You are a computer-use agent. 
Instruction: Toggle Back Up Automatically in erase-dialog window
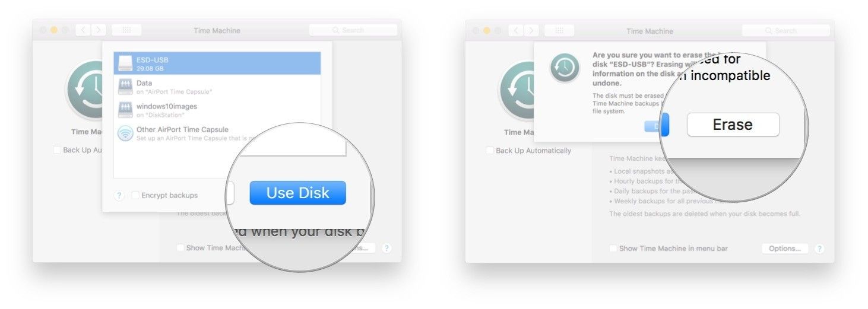(490, 151)
